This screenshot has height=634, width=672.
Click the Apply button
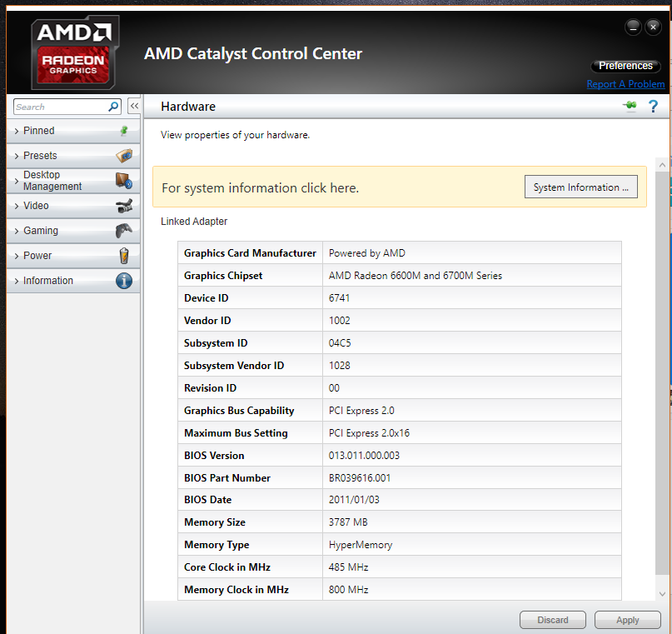point(627,620)
